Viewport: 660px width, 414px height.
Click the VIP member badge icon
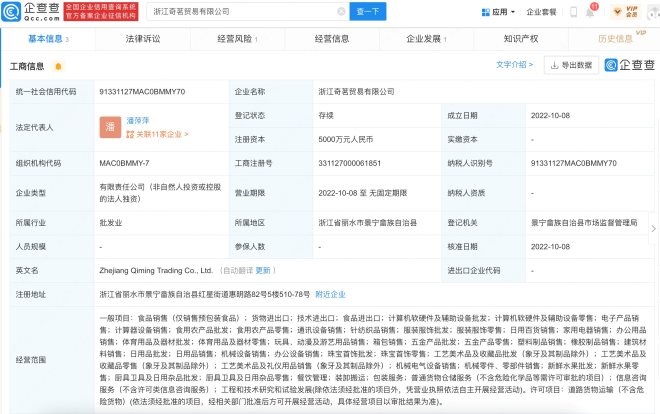[630, 12]
